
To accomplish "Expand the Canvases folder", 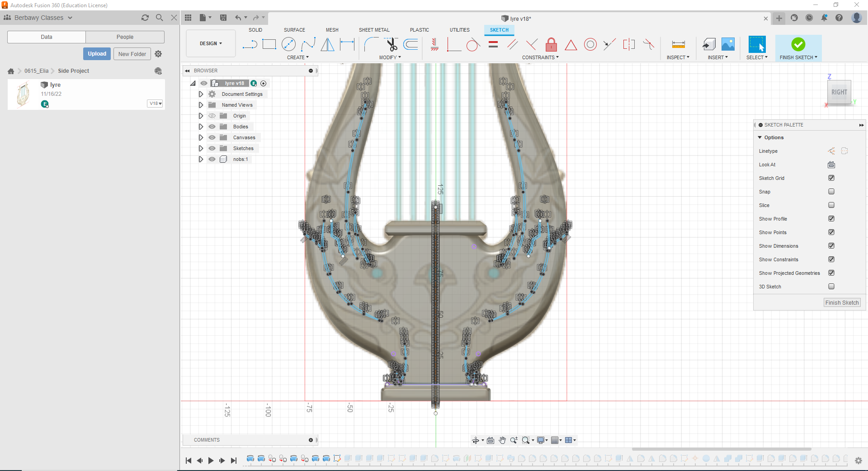I will (201, 137).
